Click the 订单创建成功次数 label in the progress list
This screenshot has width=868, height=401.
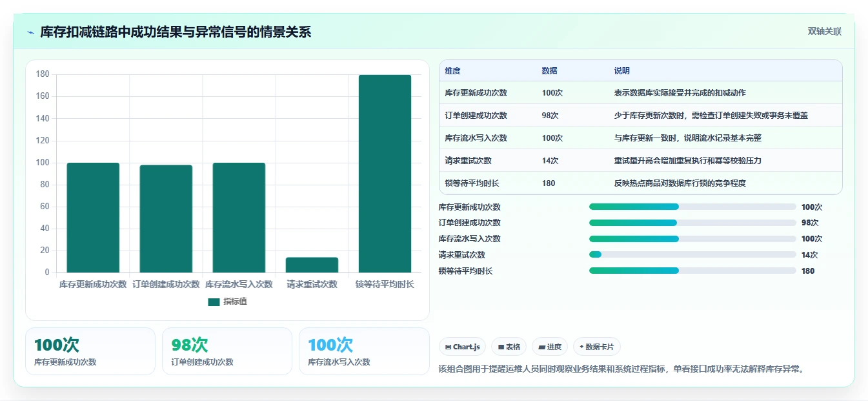[469, 223]
